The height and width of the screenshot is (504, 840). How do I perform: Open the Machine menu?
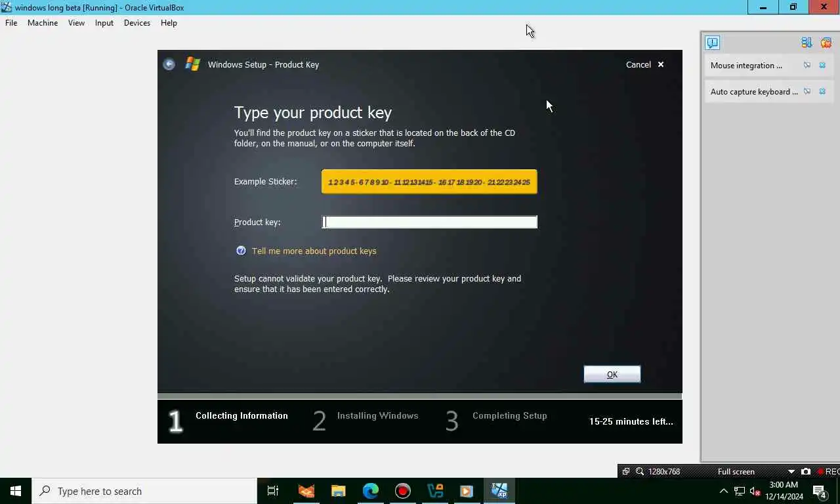point(43,23)
